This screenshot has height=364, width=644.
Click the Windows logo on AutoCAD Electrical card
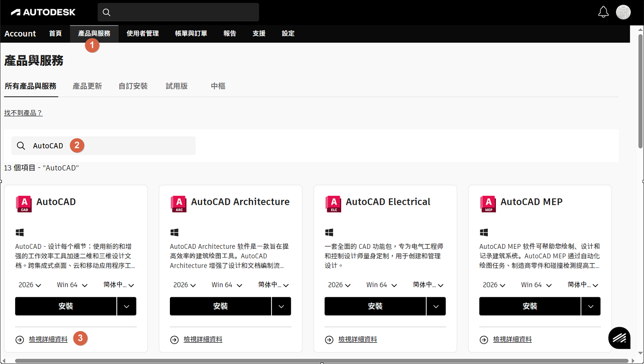tap(329, 233)
